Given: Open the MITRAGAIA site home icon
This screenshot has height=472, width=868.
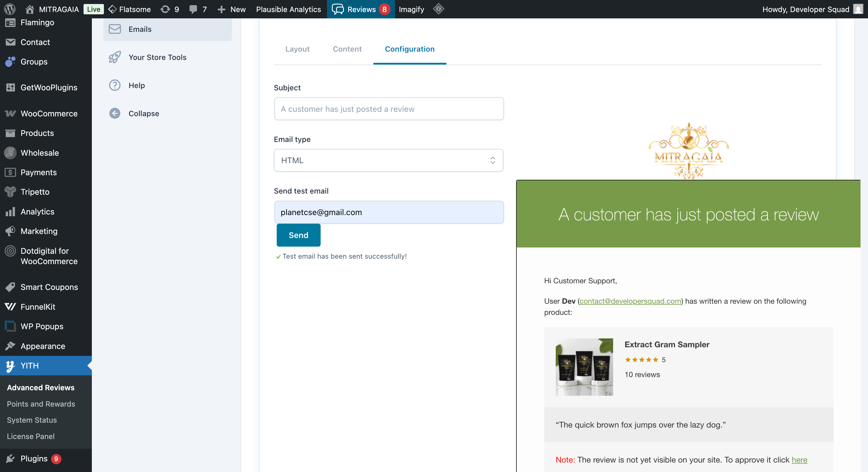Looking at the screenshot, I should coord(30,9).
